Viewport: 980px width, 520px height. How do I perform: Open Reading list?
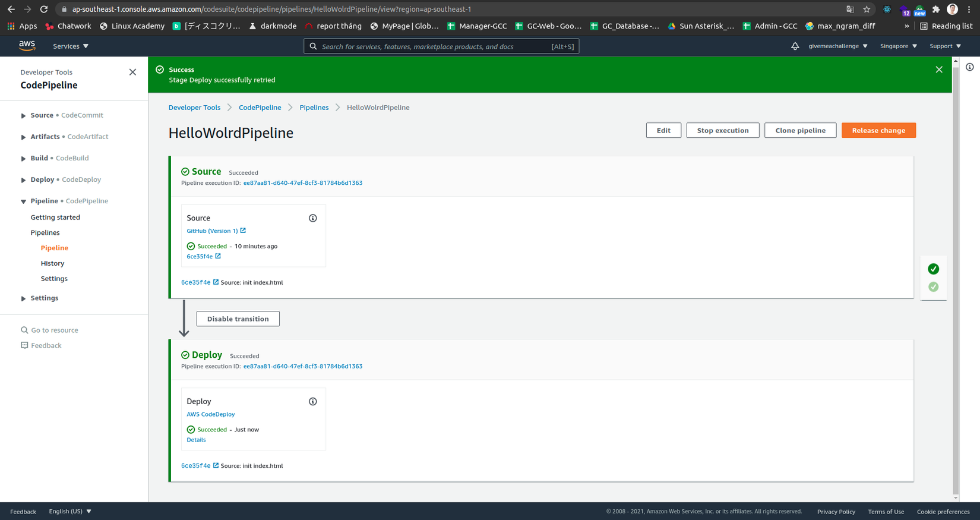(946, 26)
